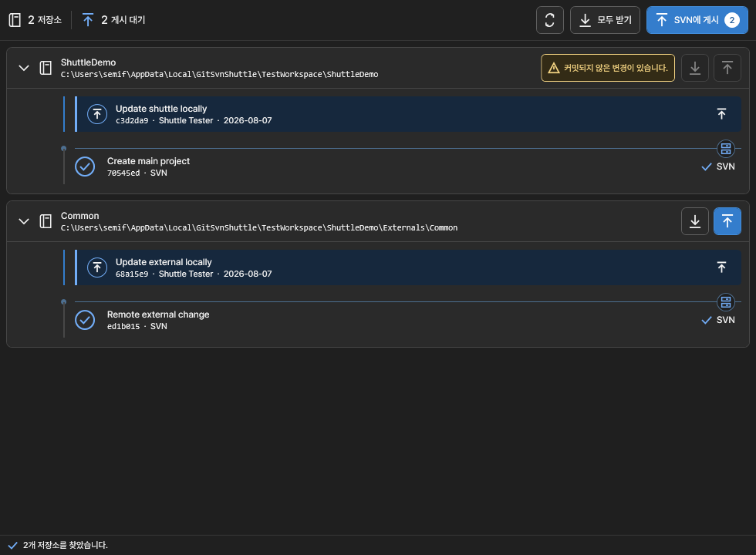Click publish arrow on 'Update shuttle locally' row
The image size is (756, 555).
(x=721, y=114)
